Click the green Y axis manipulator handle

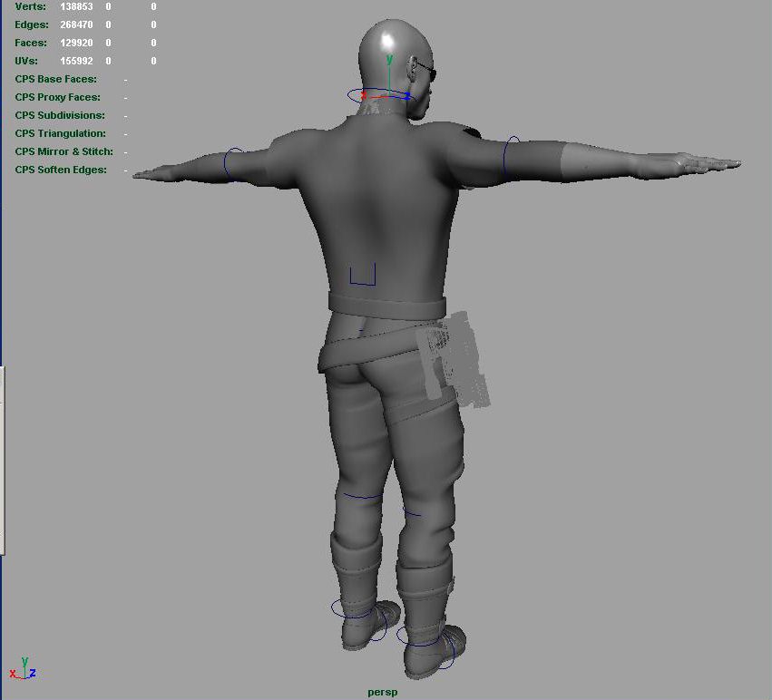click(389, 62)
